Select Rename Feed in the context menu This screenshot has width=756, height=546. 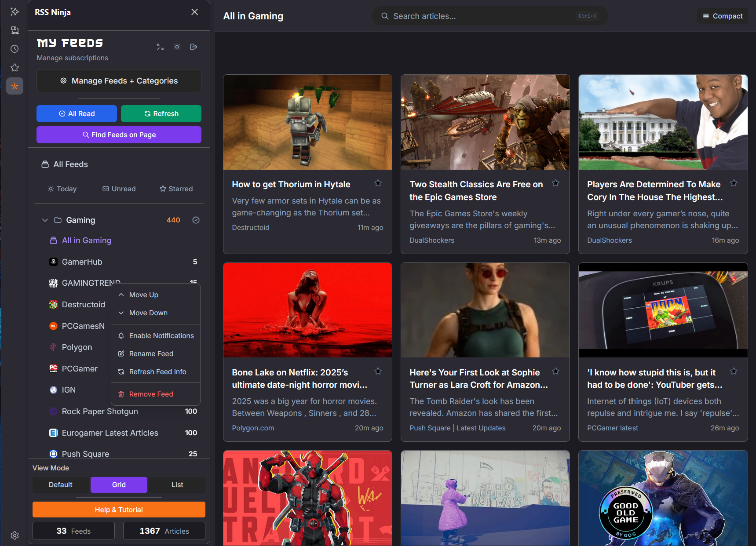[x=151, y=353]
